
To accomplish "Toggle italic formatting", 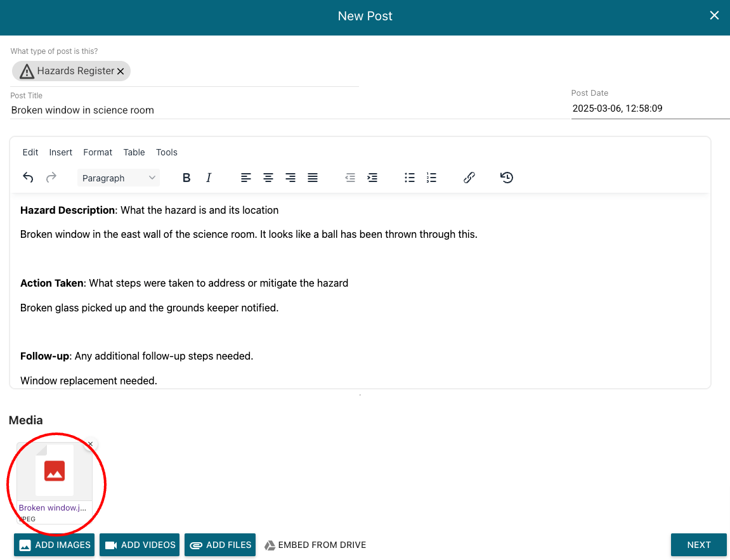I will click(x=209, y=178).
